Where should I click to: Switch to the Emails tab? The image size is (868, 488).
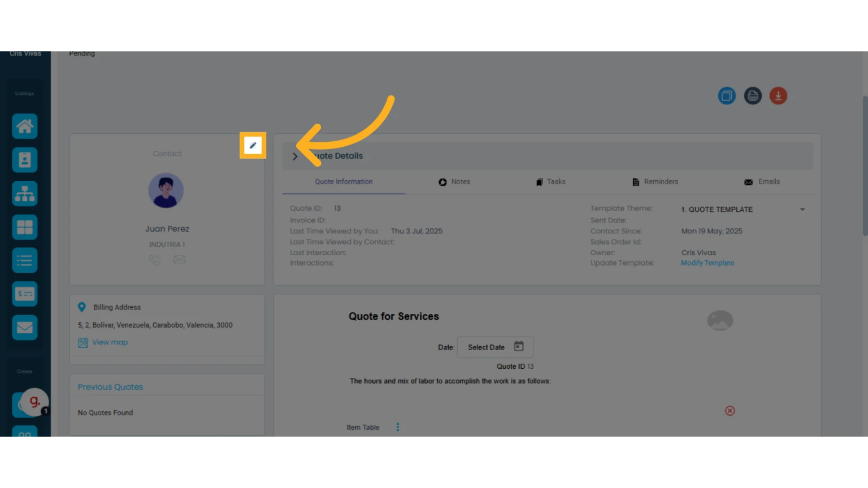(762, 182)
